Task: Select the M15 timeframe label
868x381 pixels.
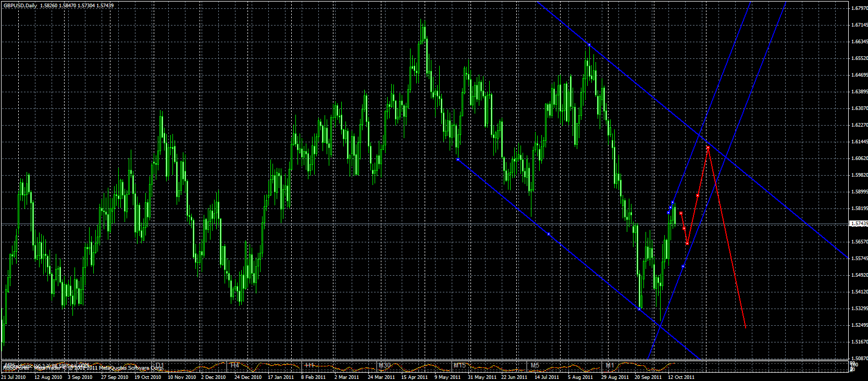Action: 460,365
